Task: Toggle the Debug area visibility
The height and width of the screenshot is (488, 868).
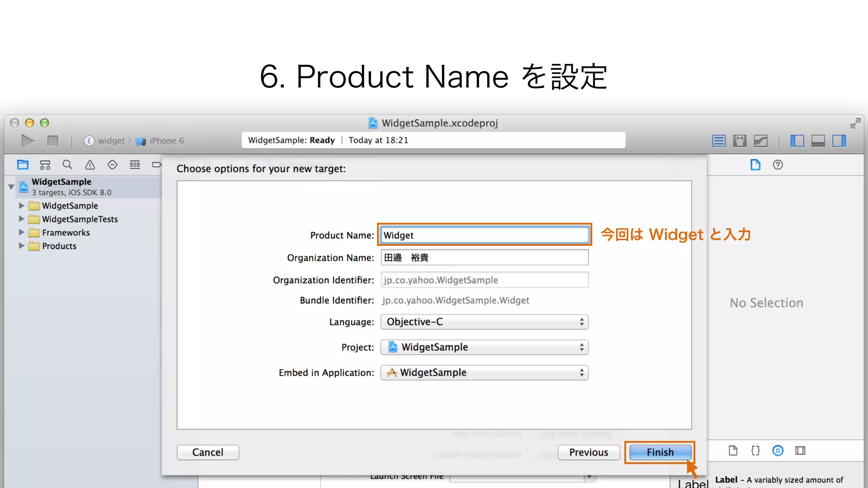Action: [x=818, y=141]
